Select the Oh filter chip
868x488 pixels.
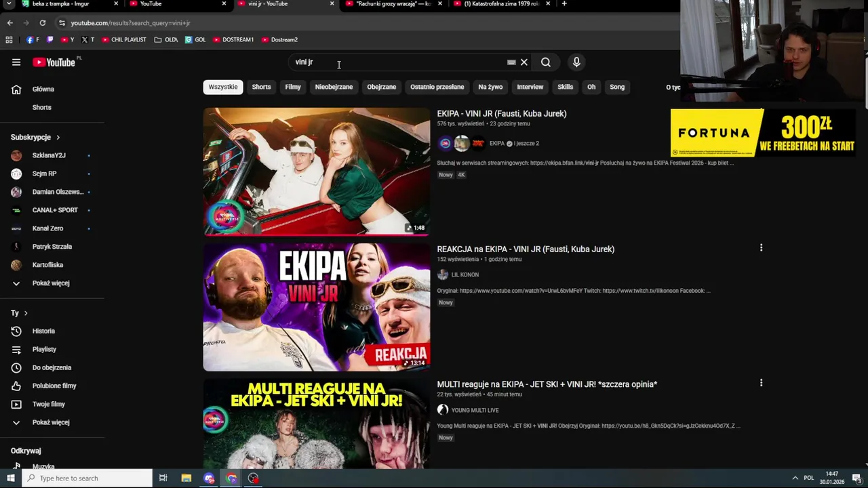tap(591, 87)
